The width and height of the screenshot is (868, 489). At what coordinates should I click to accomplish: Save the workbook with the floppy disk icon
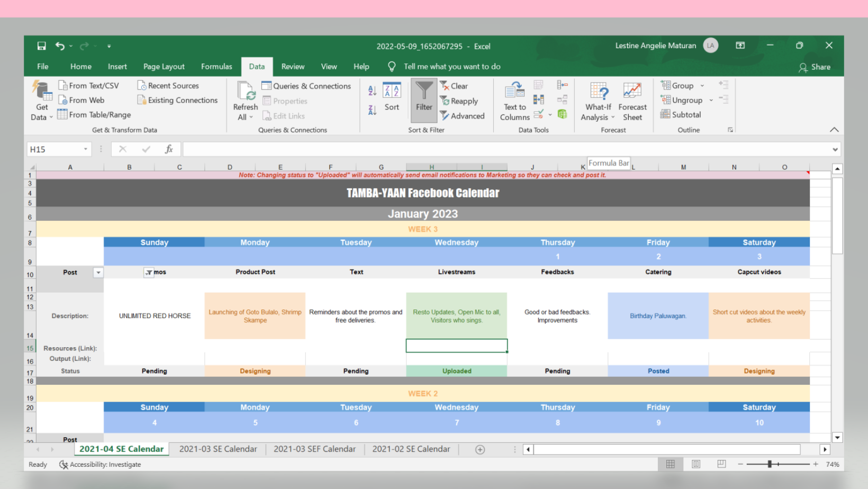[x=41, y=46]
